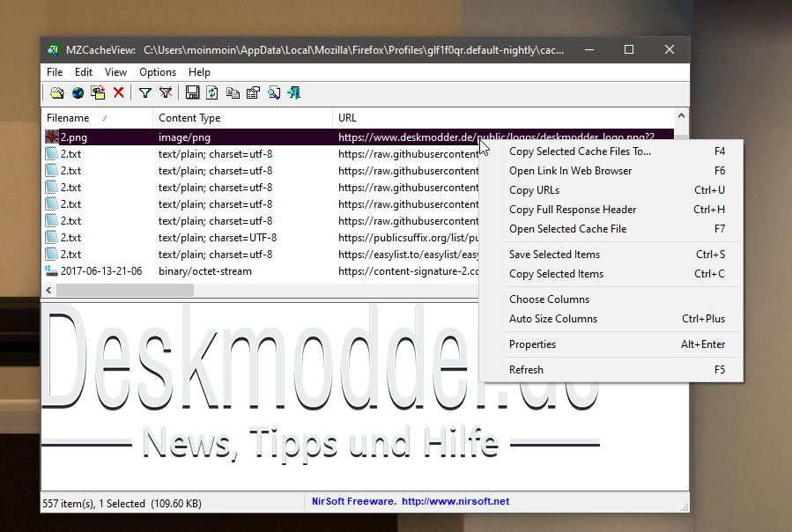Image resolution: width=792 pixels, height=532 pixels.
Task: Maximize the MZCacheView window
Action: click(x=629, y=49)
